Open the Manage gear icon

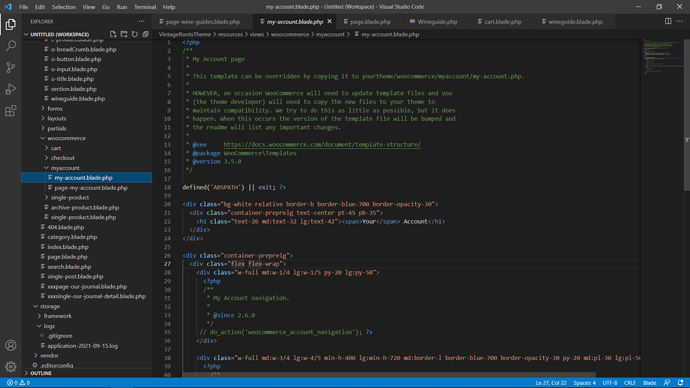click(x=11, y=366)
